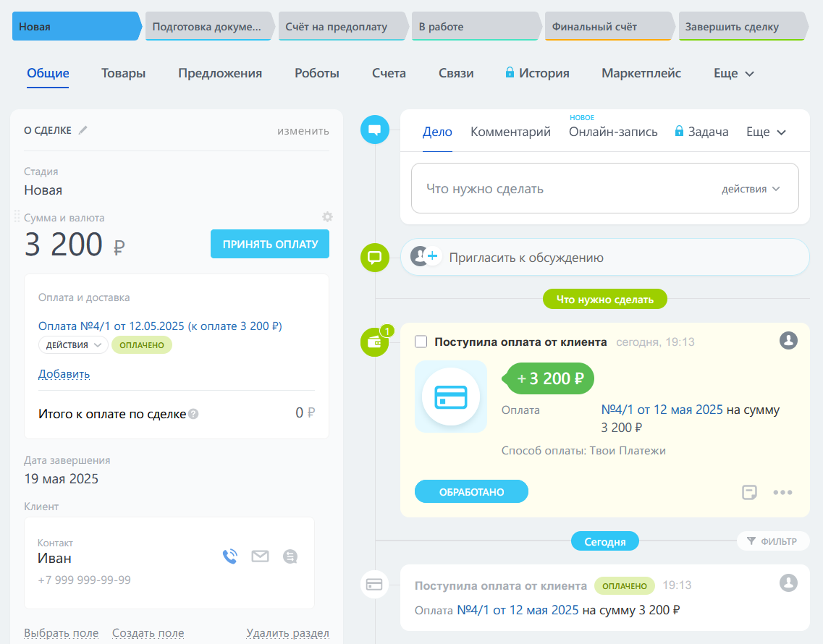The height and width of the screenshot is (644, 823).
Task: Click the blue activity timeline icon
Action: pos(375,130)
